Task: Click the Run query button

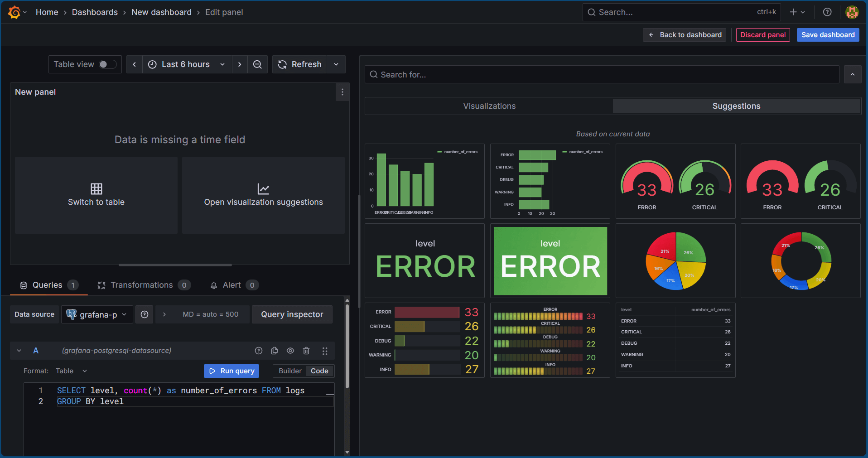Action: pyautogui.click(x=231, y=371)
